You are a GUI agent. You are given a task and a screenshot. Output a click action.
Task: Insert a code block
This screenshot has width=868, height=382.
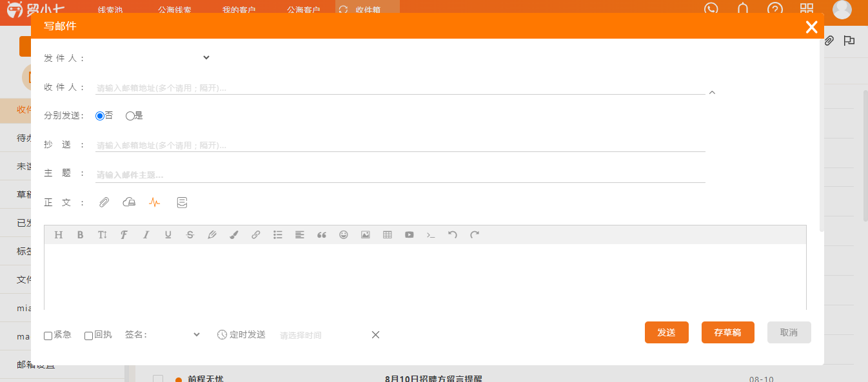pos(431,235)
